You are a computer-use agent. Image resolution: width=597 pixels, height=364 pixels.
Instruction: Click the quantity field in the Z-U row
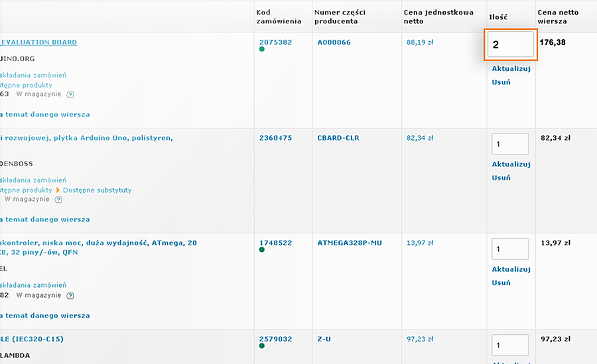[510, 345]
